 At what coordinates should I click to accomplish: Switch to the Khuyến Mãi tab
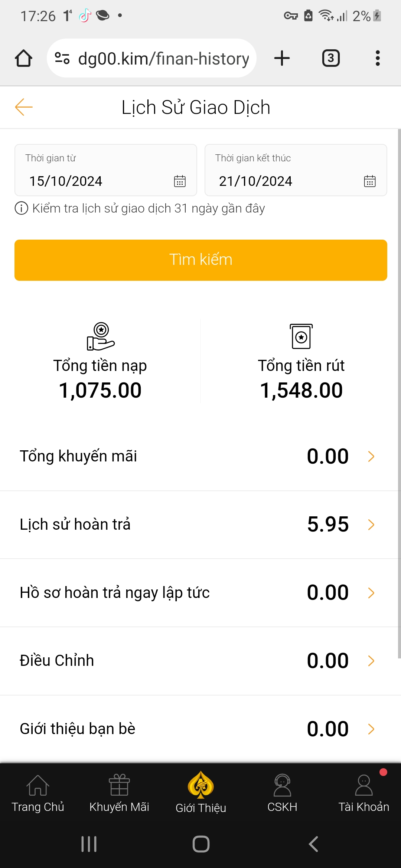point(119,793)
